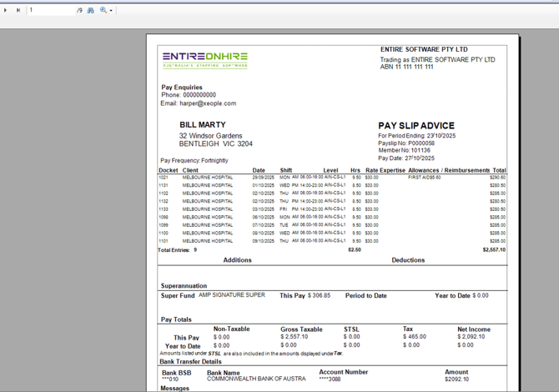Select the Total Entries amount $2,557.10
This screenshot has height=392, width=559.
(494, 249)
